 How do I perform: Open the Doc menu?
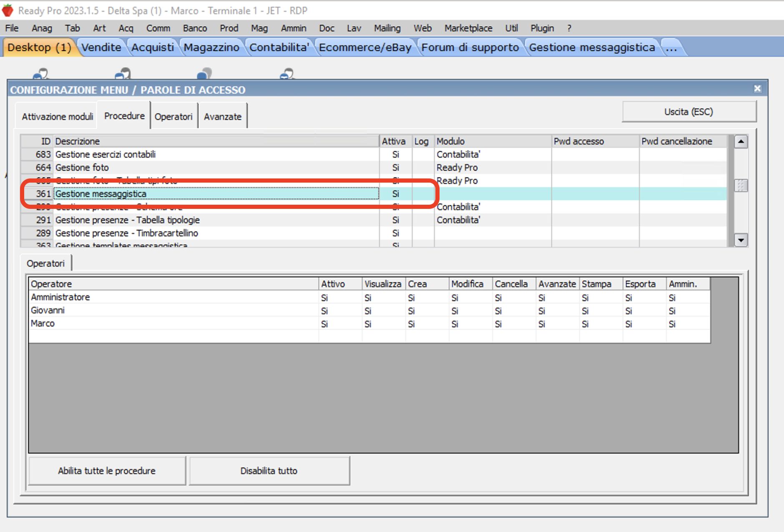click(x=327, y=28)
